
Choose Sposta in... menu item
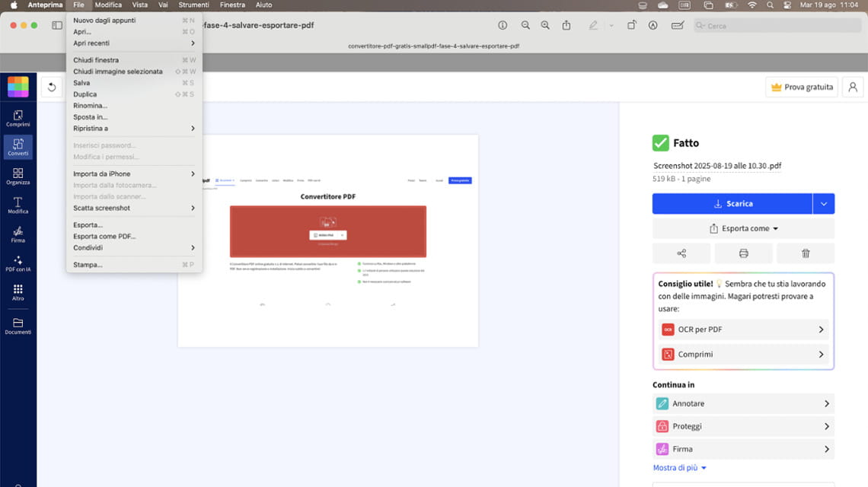click(x=134, y=116)
